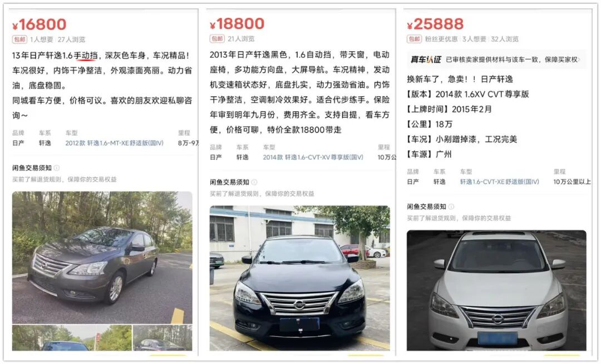Click the 包邮 badge under ¥25888
This screenshot has height=364, width=601.
point(415,39)
